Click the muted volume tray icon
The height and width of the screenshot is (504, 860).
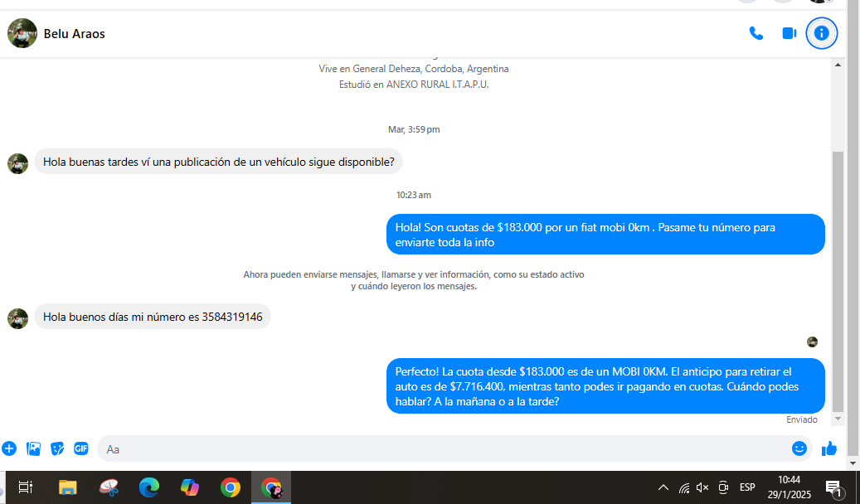702,487
